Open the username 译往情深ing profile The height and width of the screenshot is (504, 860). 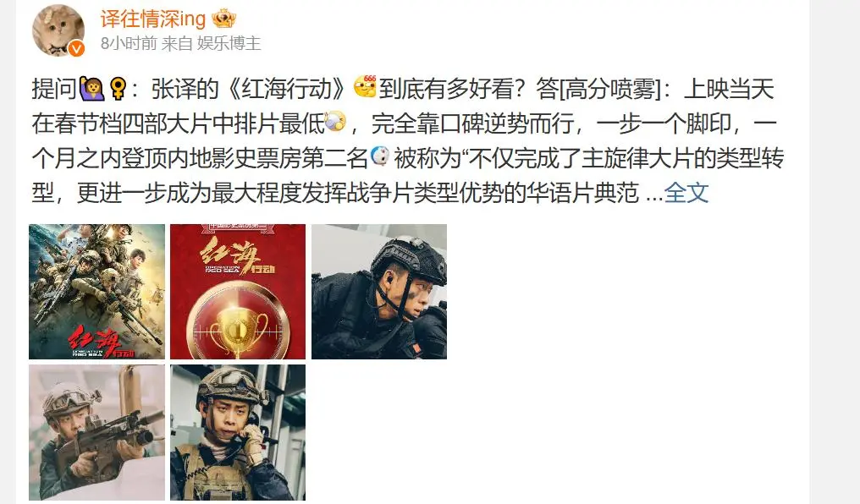point(153,19)
